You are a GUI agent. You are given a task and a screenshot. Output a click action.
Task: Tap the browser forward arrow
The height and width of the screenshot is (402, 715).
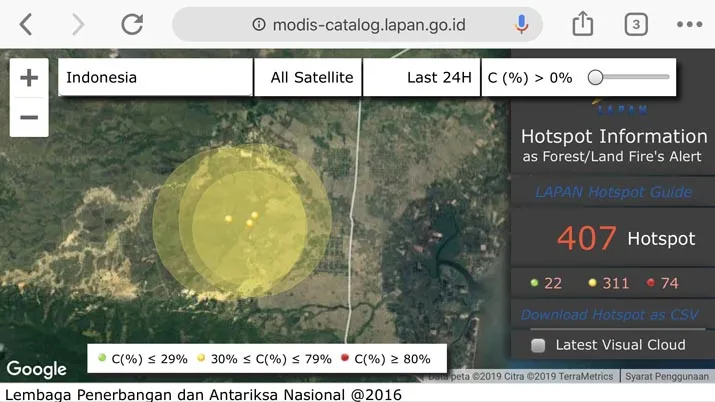tap(78, 24)
